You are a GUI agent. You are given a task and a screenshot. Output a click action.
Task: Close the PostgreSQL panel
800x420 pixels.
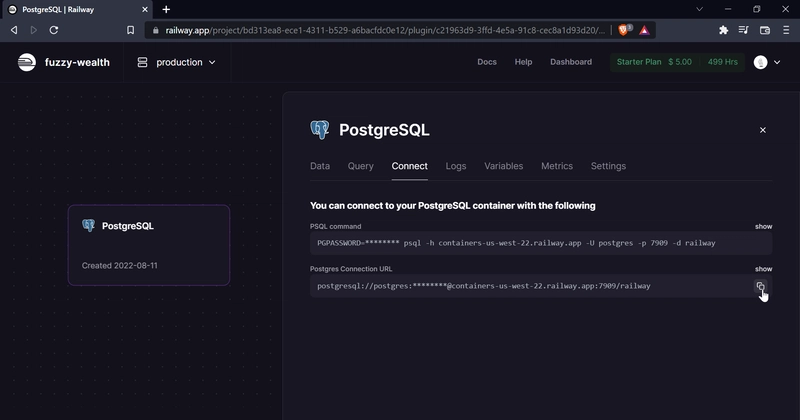(763, 130)
